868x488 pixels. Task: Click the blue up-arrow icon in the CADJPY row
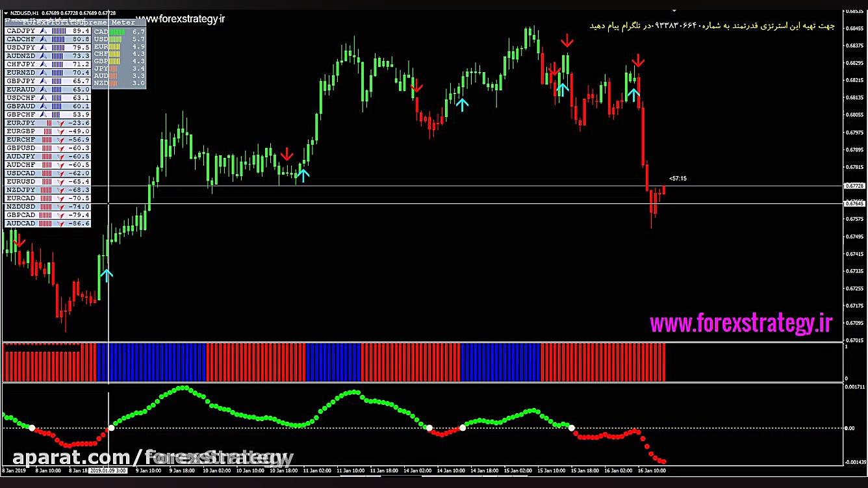(x=44, y=31)
